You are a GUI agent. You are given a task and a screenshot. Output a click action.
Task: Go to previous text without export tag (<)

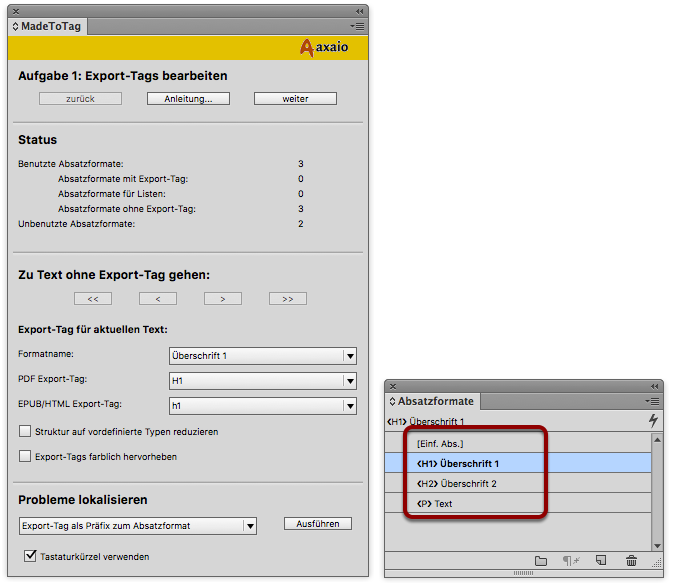point(158,299)
